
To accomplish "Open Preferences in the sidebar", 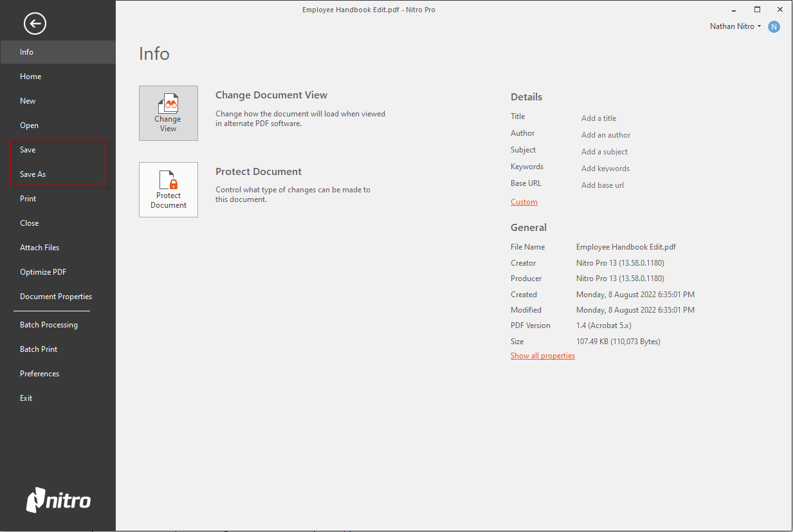I will (39, 374).
